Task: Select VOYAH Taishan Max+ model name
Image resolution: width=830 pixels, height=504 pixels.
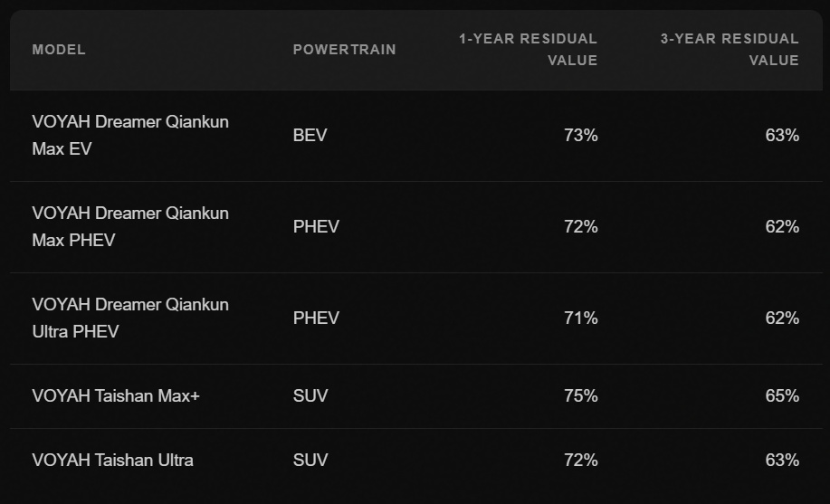Action: [x=116, y=396]
